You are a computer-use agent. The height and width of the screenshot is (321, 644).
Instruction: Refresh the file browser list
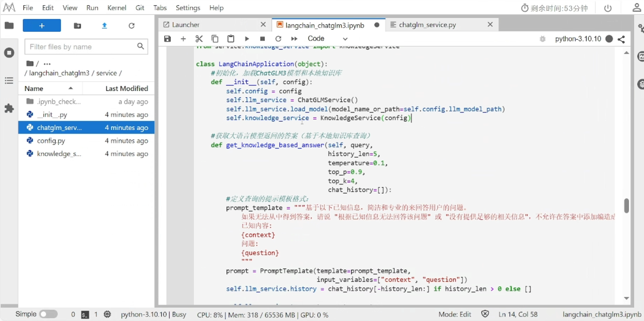132,26
